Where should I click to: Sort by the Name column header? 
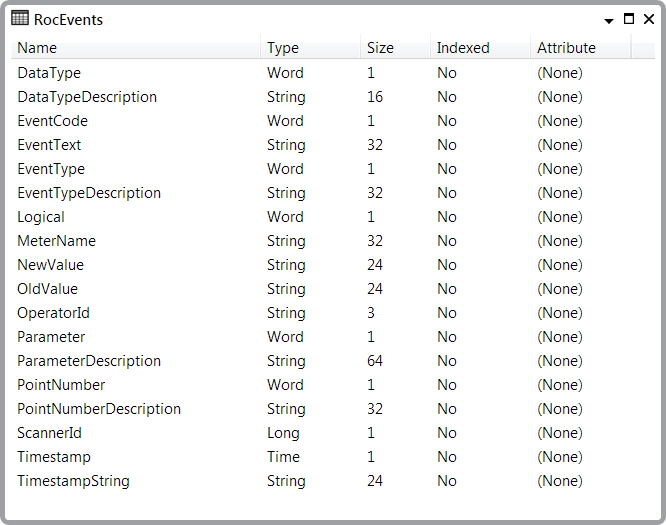(x=135, y=48)
